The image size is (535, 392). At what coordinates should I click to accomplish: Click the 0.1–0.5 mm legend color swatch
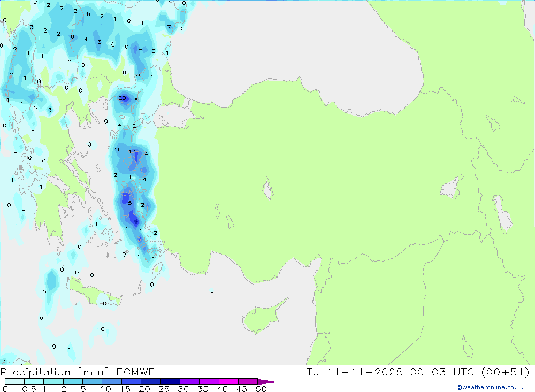click(14, 381)
